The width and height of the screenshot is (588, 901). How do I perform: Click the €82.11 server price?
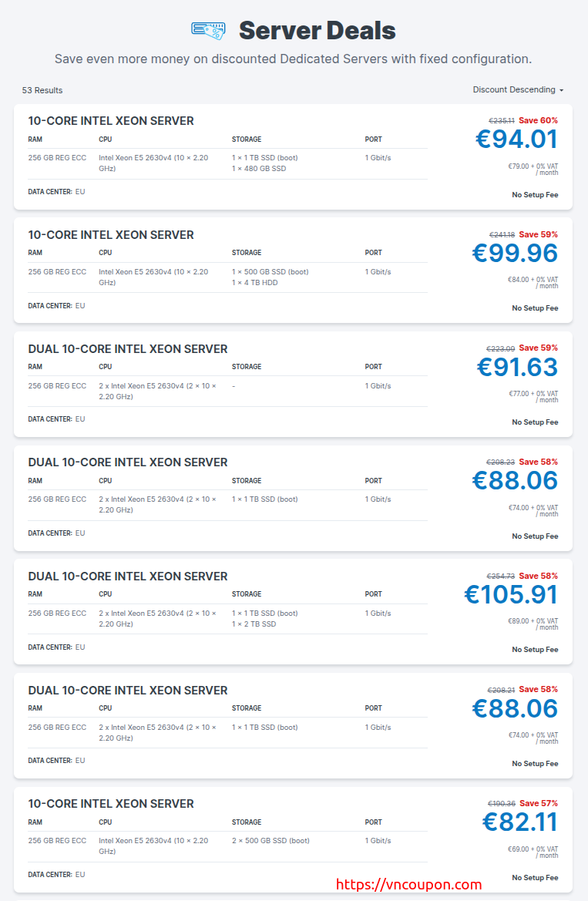[520, 822]
